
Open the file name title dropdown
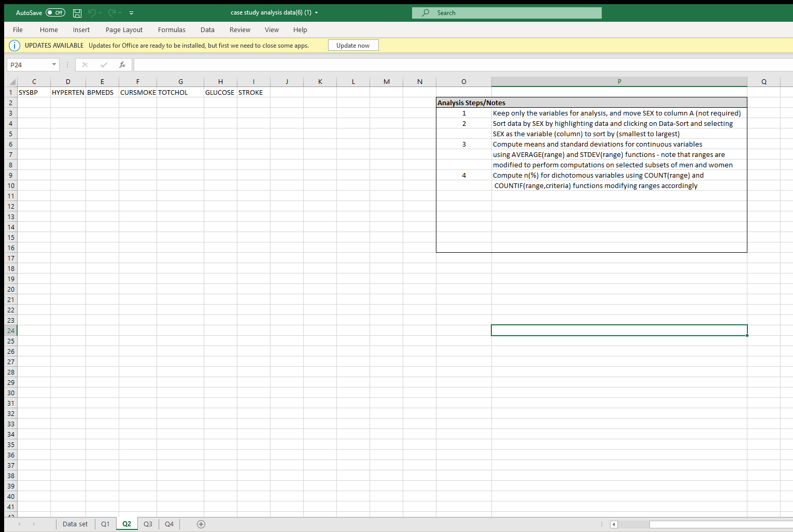316,12
